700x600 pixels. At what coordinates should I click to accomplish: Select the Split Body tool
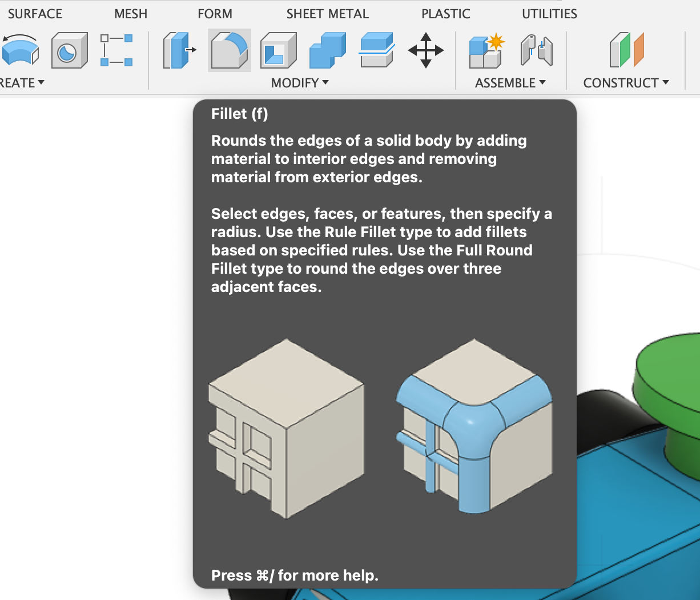[x=376, y=50]
